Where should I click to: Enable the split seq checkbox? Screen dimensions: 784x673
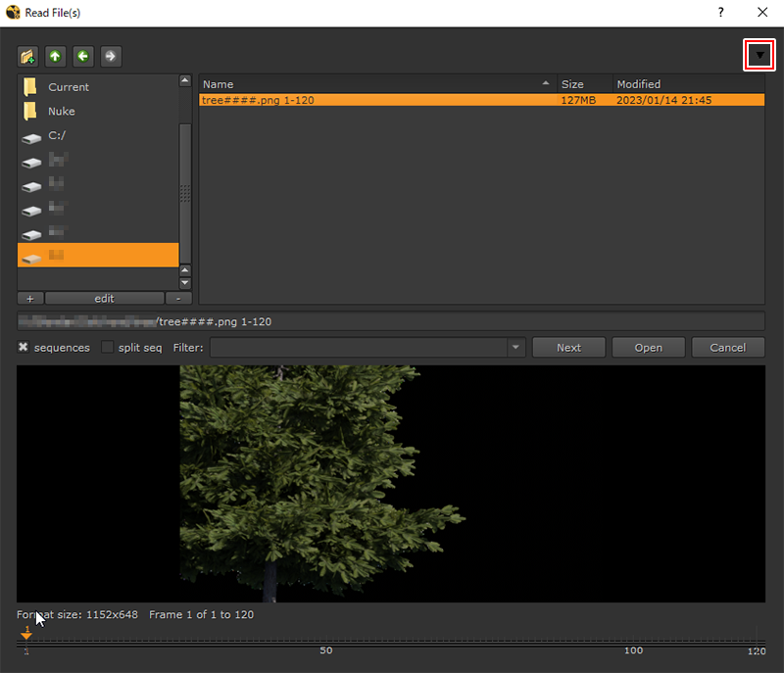point(108,348)
